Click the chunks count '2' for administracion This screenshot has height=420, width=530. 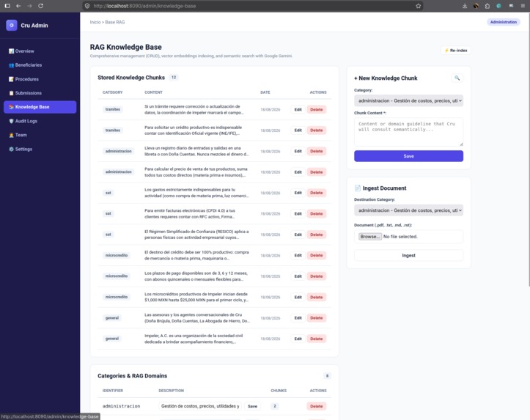(x=274, y=406)
